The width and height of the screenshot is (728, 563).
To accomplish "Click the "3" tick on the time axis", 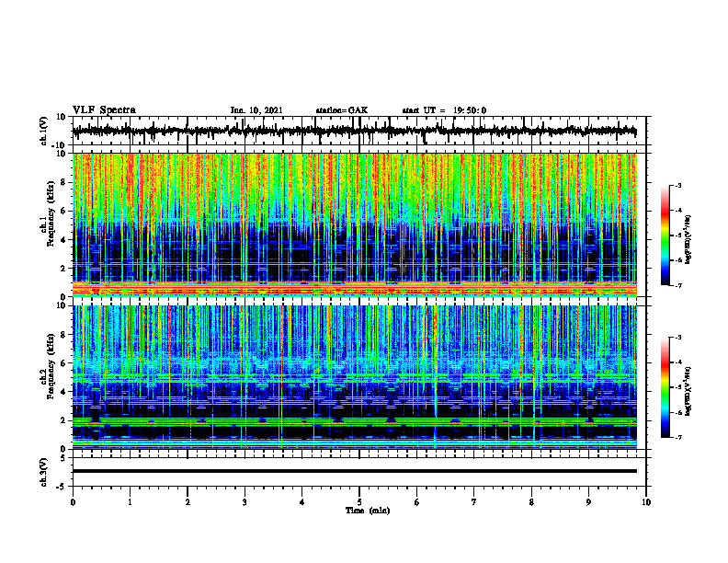I will tap(245, 502).
